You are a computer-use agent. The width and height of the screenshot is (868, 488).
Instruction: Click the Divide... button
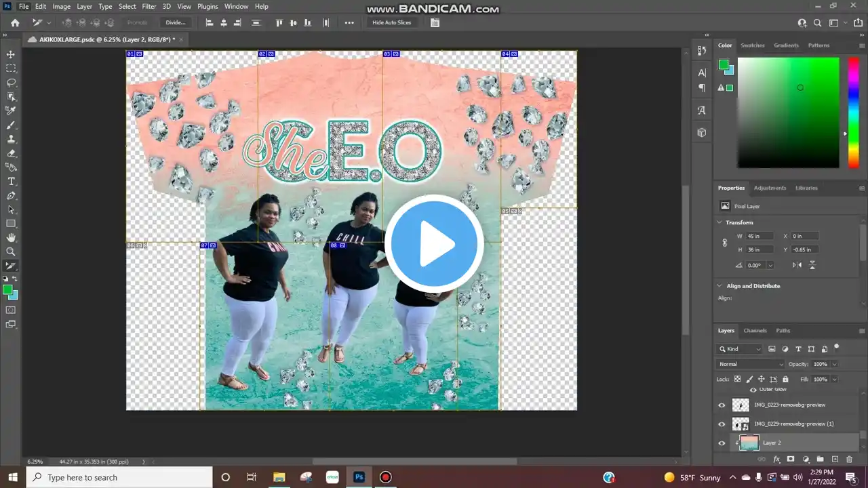pos(176,22)
